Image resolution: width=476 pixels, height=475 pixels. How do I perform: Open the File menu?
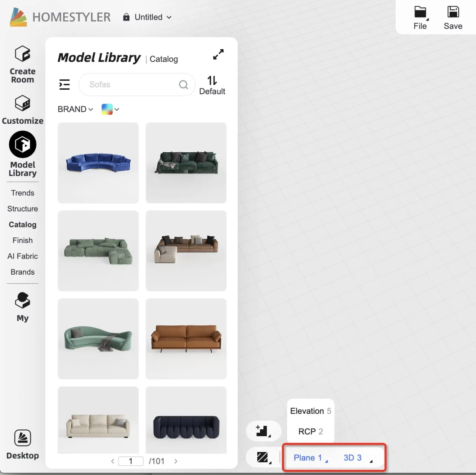420,18
